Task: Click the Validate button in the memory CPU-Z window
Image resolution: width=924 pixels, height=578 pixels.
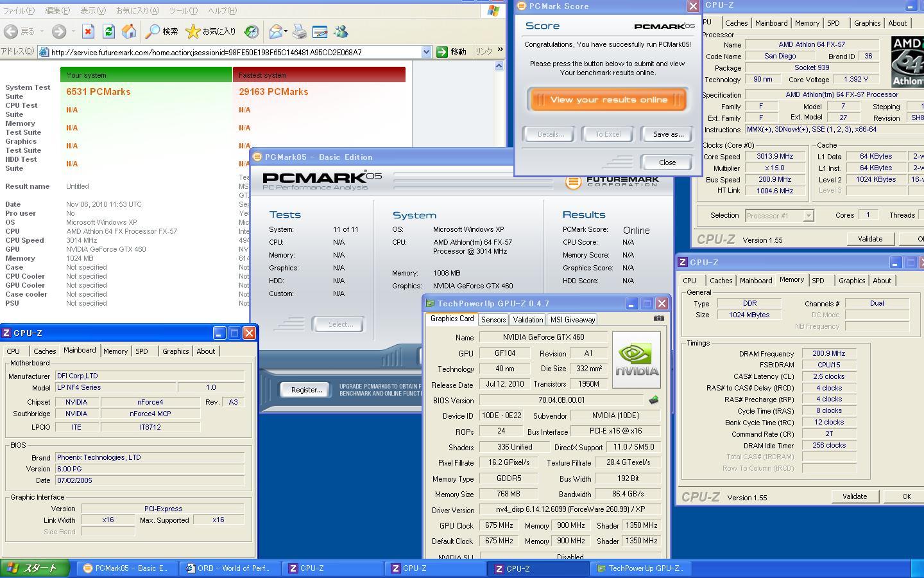Action: 855,496
